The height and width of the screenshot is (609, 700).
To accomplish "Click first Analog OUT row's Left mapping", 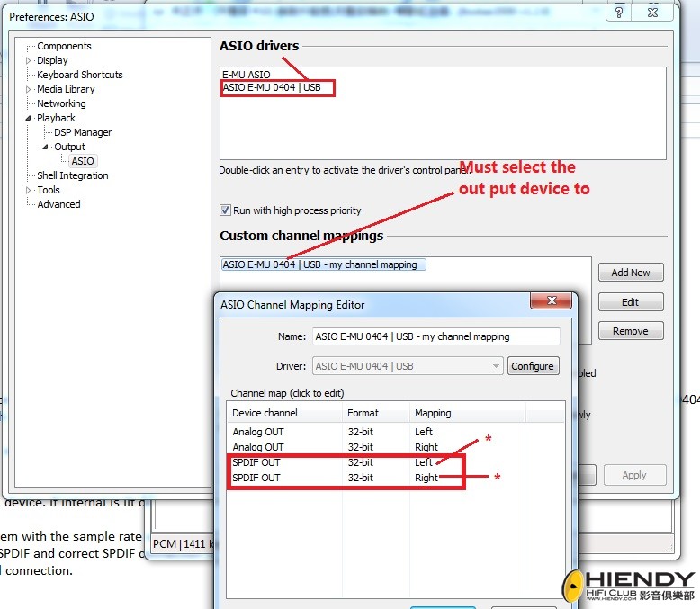I will [x=424, y=432].
